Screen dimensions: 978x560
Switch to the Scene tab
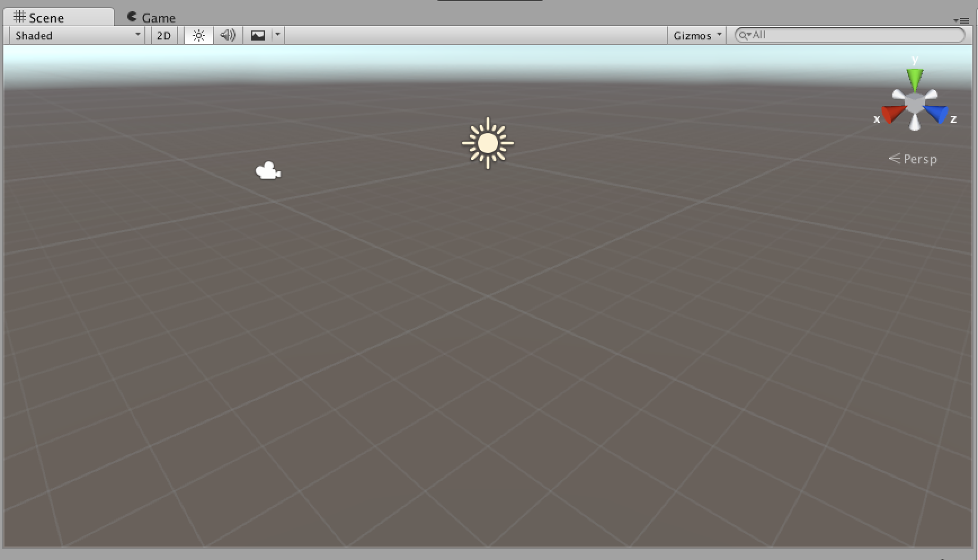(x=58, y=17)
